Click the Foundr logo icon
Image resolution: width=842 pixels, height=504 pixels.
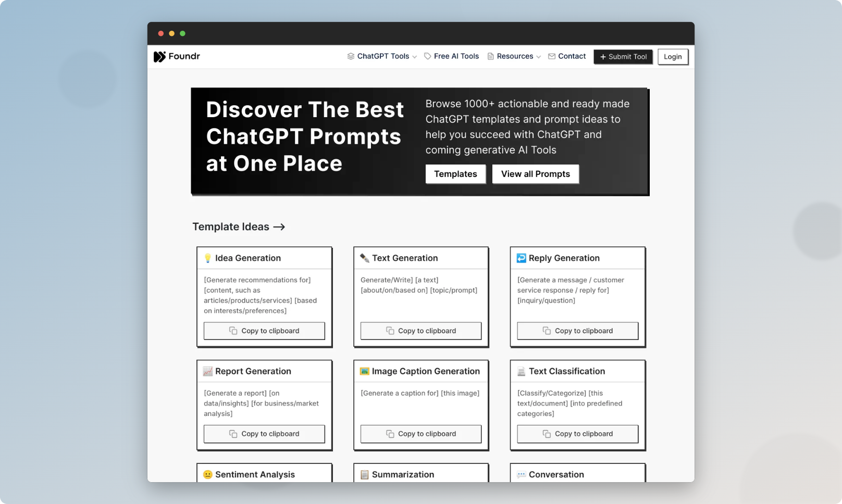click(x=159, y=57)
